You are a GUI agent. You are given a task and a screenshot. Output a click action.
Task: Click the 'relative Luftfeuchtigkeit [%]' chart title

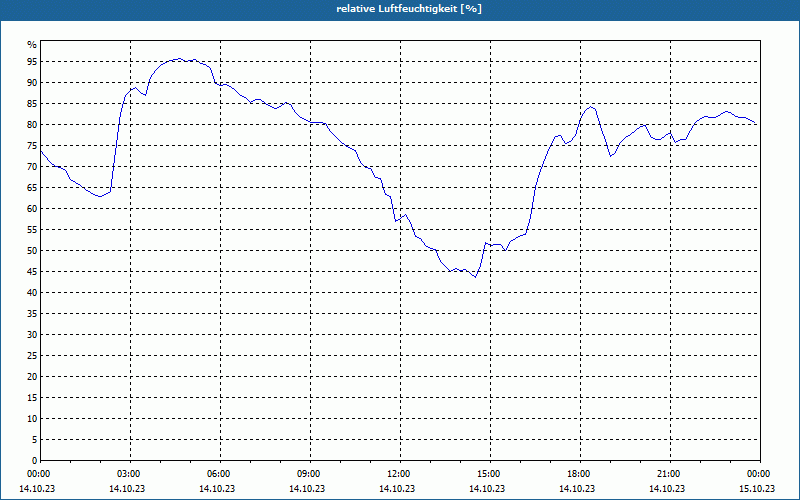pos(409,9)
